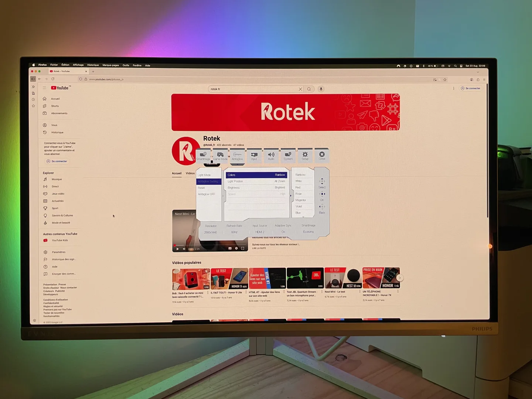Viewport: 532px width, 399px height.
Task: Open the Game Mode OSD icon
Action: click(220, 156)
